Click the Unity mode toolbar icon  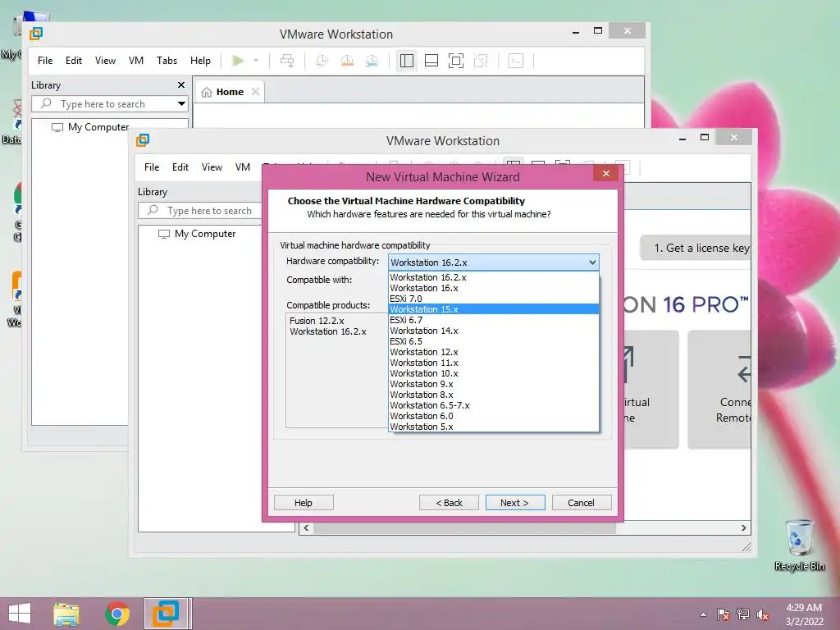(x=481, y=61)
